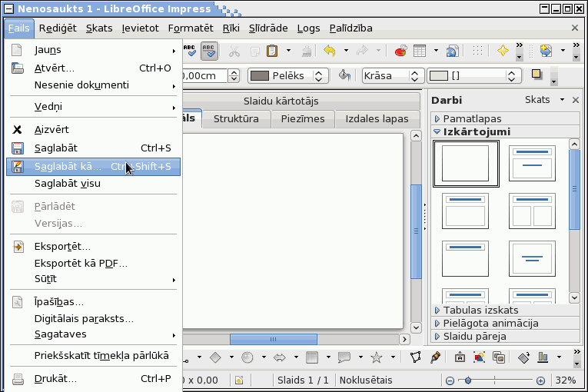Expand the Slaidu pāreja section

(x=505, y=337)
